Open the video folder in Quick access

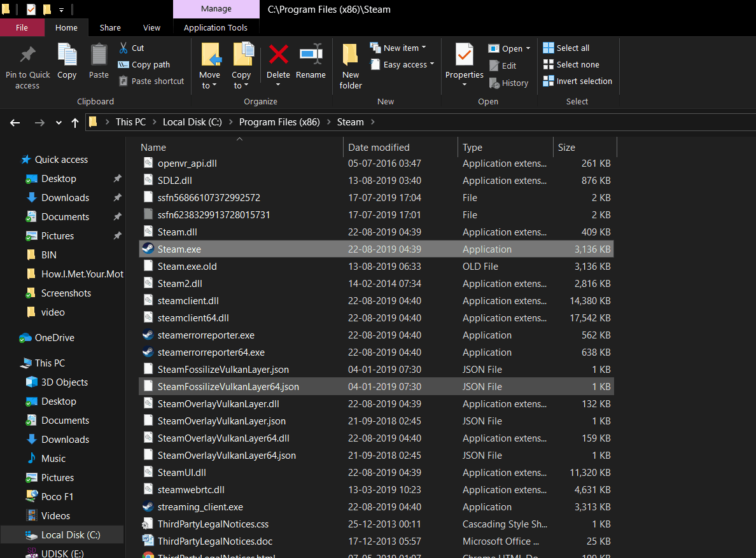click(x=53, y=312)
